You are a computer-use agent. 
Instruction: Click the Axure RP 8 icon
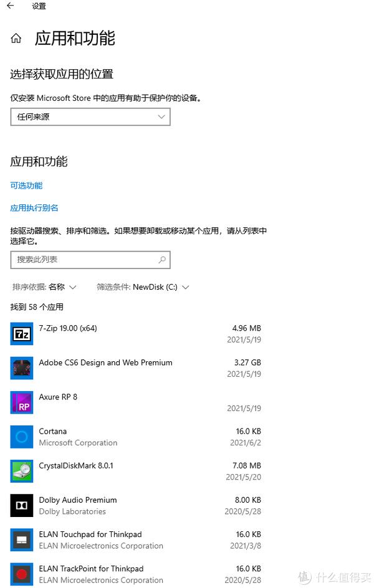click(21, 402)
